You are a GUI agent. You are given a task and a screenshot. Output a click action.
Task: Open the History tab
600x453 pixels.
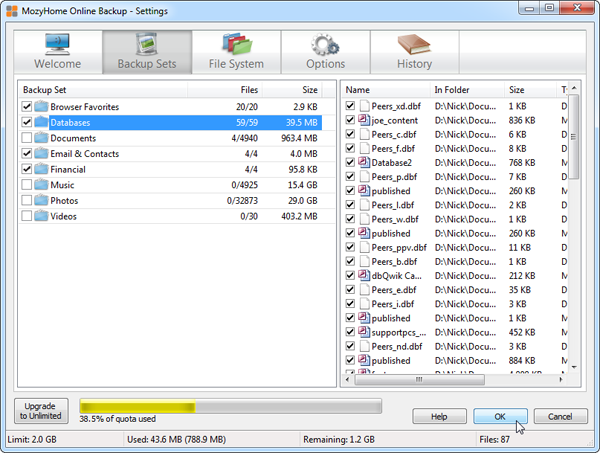[x=414, y=52]
